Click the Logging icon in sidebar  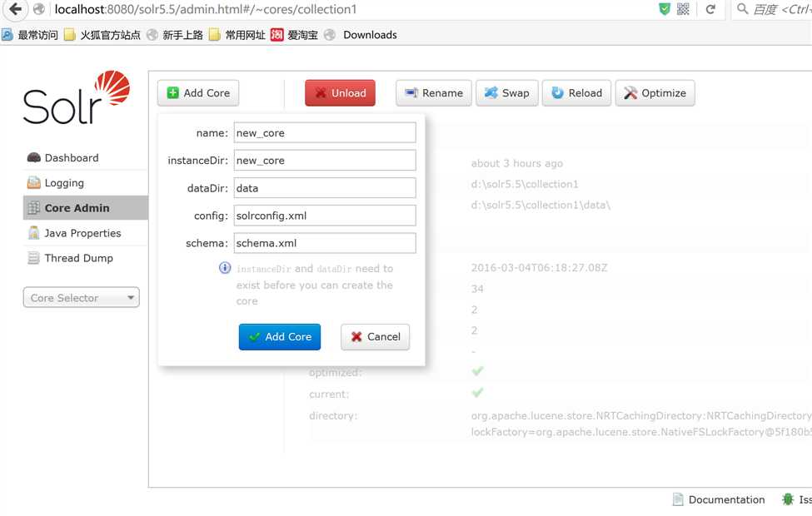pos(33,183)
